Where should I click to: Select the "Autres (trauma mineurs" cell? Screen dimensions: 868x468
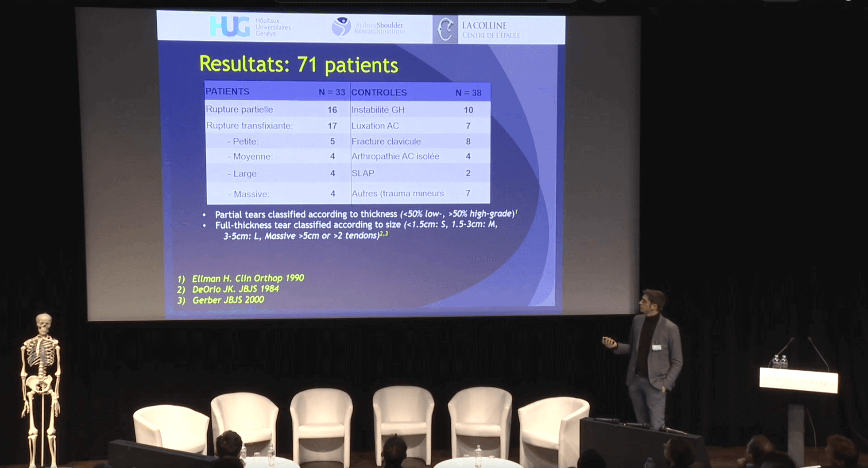tap(398, 194)
